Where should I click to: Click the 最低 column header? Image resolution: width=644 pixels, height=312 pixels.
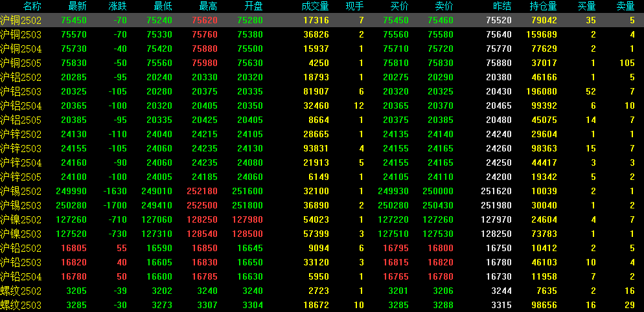coord(163,6)
